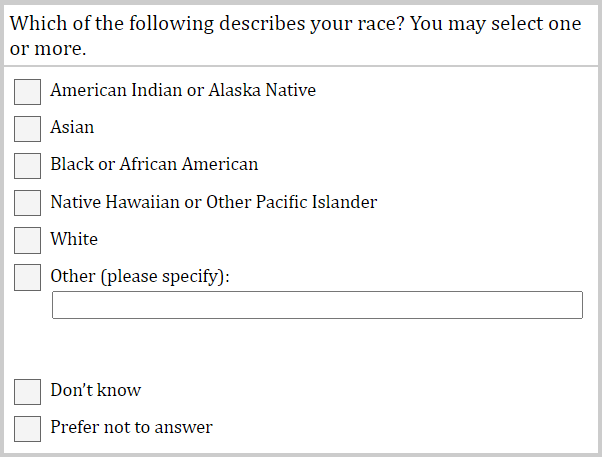Image resolution: width=602 pixels, height=457 pixels.
Task: Check the American Indian or Alaska Native checkbox
Action: (28, 91)
